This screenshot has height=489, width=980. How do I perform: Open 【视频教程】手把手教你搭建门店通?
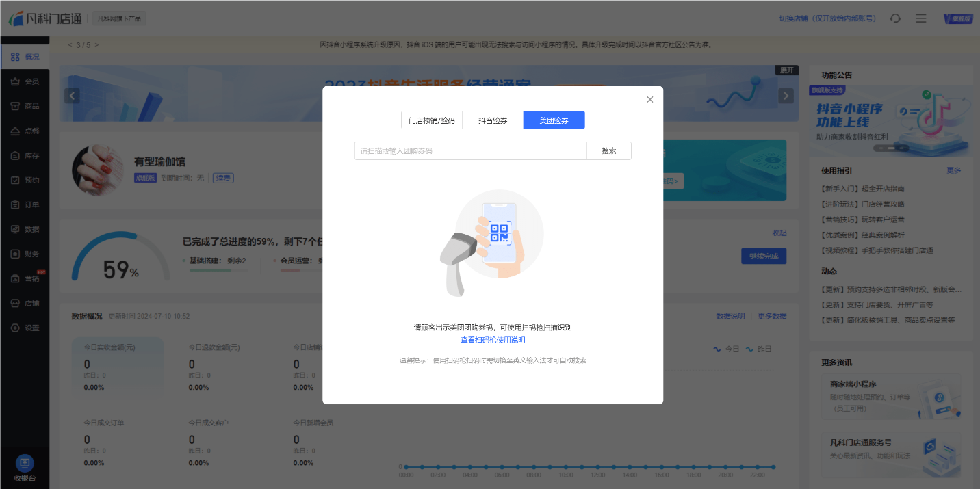click(877, 250)
